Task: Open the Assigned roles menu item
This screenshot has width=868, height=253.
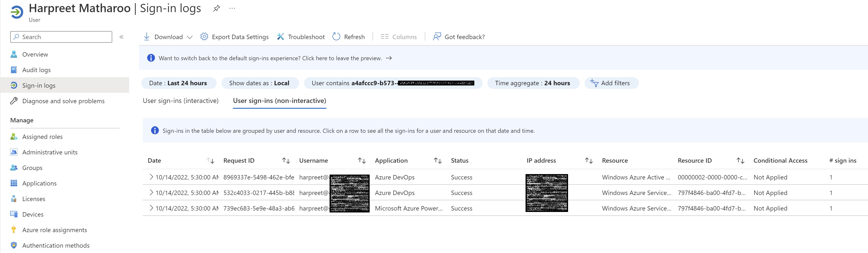Action: (x=42, y=136)
